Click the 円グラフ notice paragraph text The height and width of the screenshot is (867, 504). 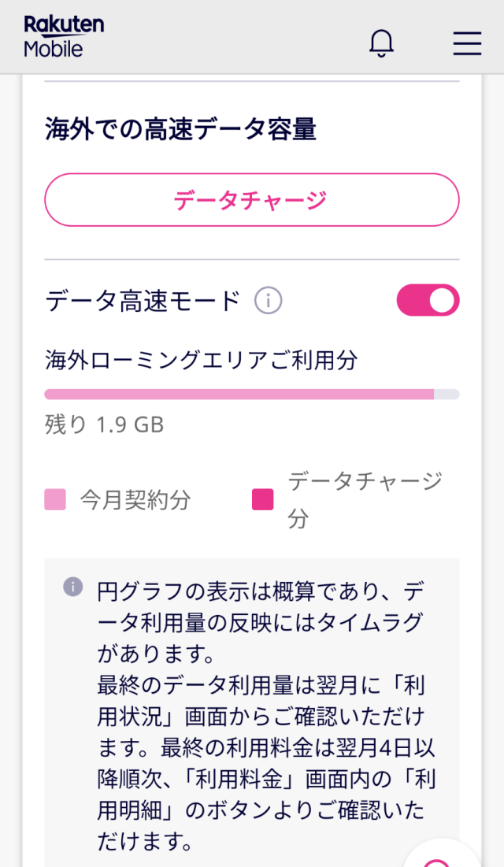261,622
